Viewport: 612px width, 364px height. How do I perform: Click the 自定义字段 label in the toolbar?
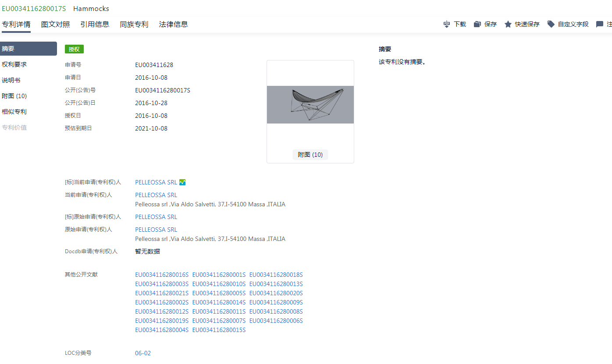pos(573,24)
